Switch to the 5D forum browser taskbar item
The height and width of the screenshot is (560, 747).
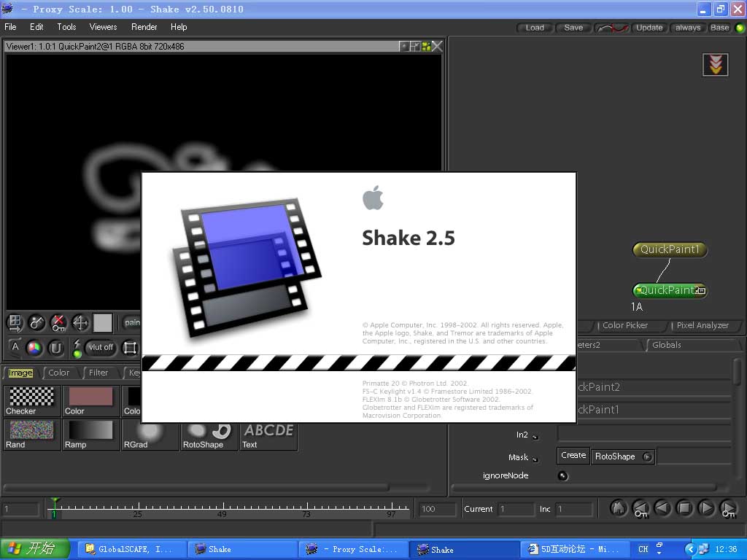point(573,549)
